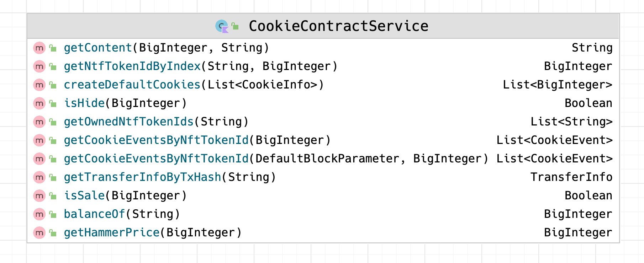Click the List<String> return type
Screen dimensions: 644x263
[x=571, y=122]
